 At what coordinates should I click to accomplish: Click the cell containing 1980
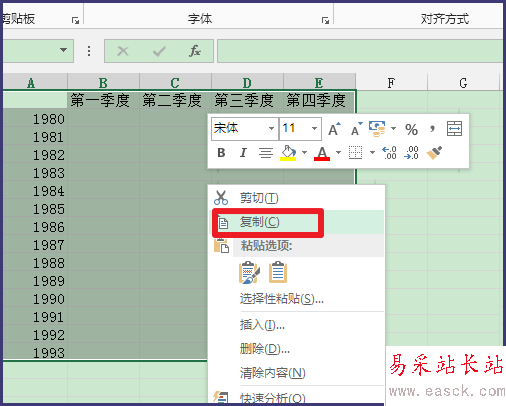click(x=35, y=119)
